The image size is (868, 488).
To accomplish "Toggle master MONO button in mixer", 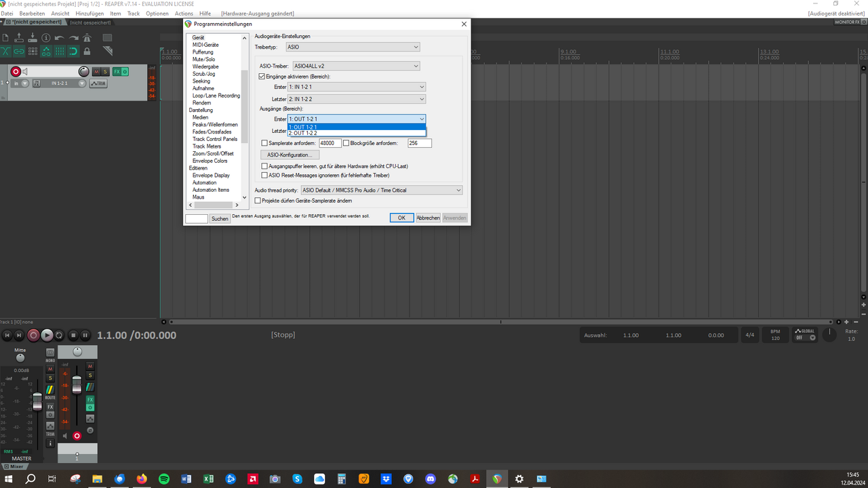I will (50, 352).
